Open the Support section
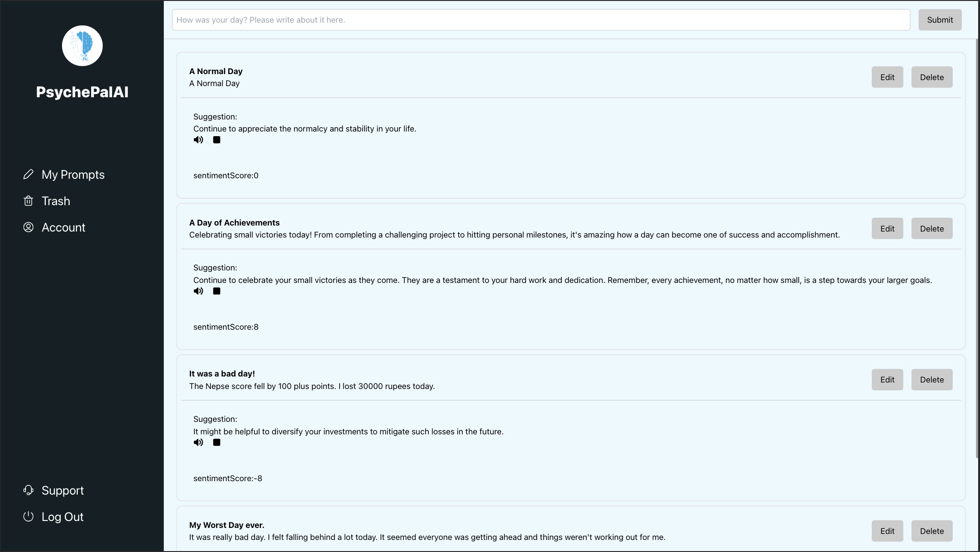 pos(62,490)
